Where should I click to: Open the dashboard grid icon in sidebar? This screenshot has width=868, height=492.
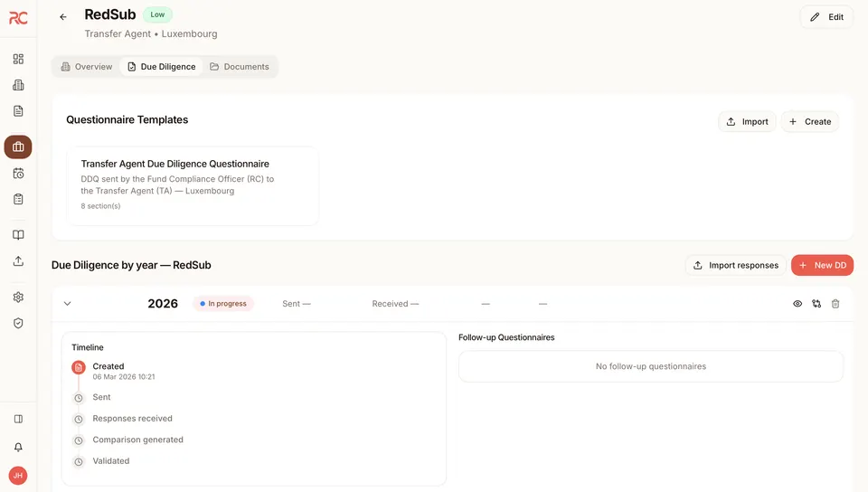18,59
